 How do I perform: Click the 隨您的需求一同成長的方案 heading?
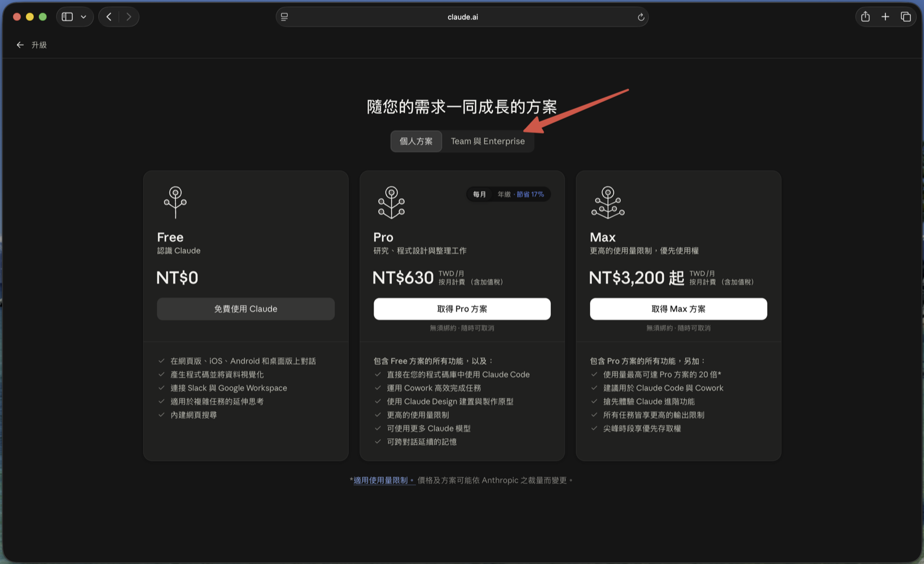pos(462,107)
